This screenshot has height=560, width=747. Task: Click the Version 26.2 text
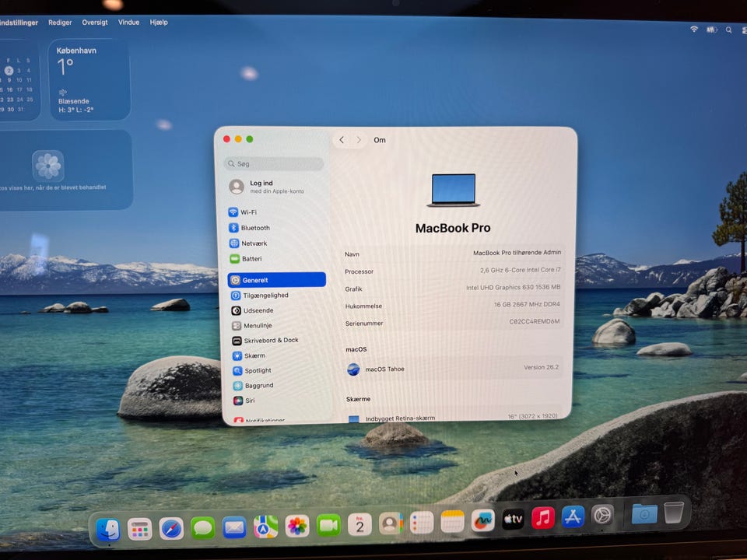(x=542, y=368)
